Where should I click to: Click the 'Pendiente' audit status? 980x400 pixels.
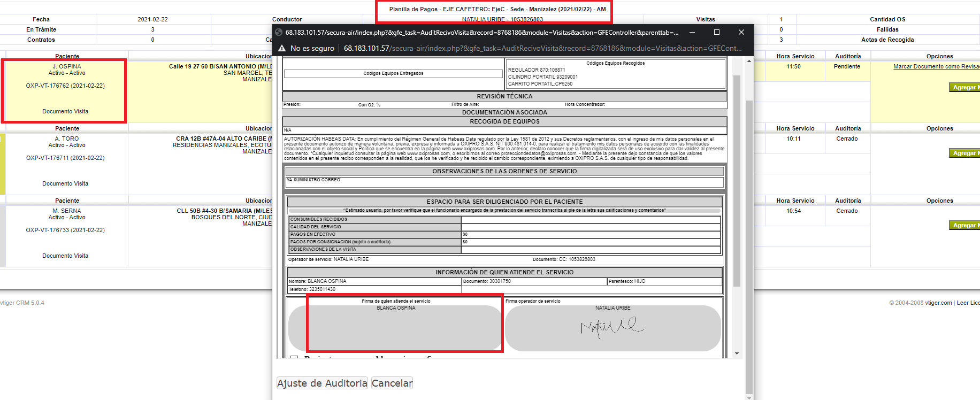[847, 66]
